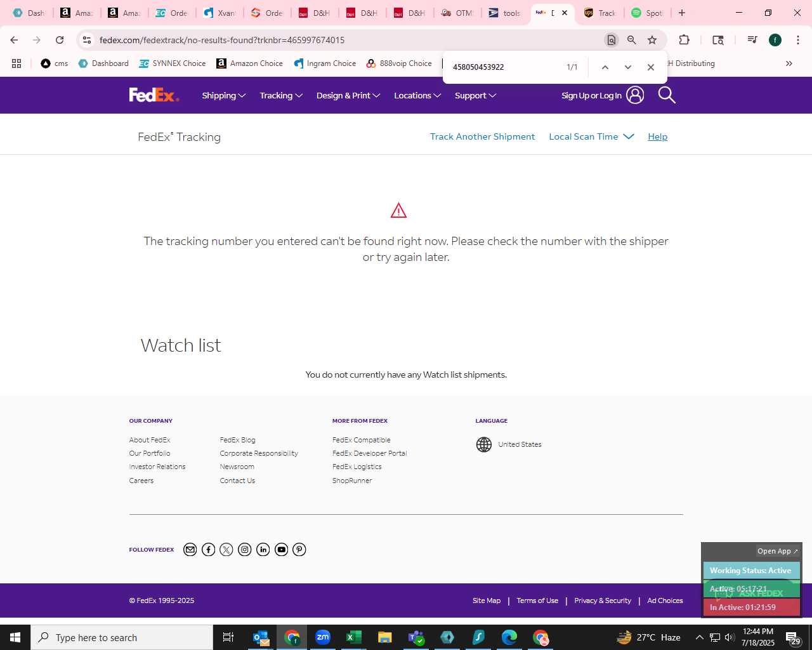
Task: Open FedEx Developer Portal link
Action: click(x=369, y=453)
